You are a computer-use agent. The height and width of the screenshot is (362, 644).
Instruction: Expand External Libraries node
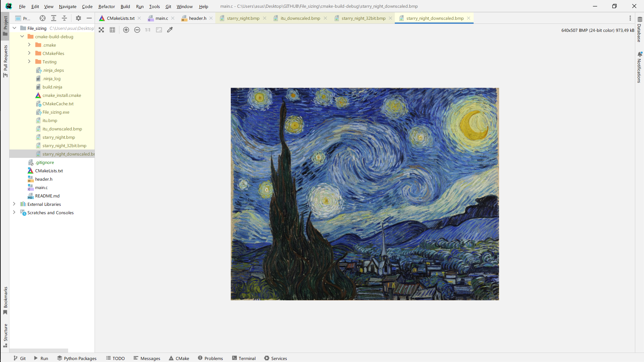pyautogui.click(x=14, y=204)
